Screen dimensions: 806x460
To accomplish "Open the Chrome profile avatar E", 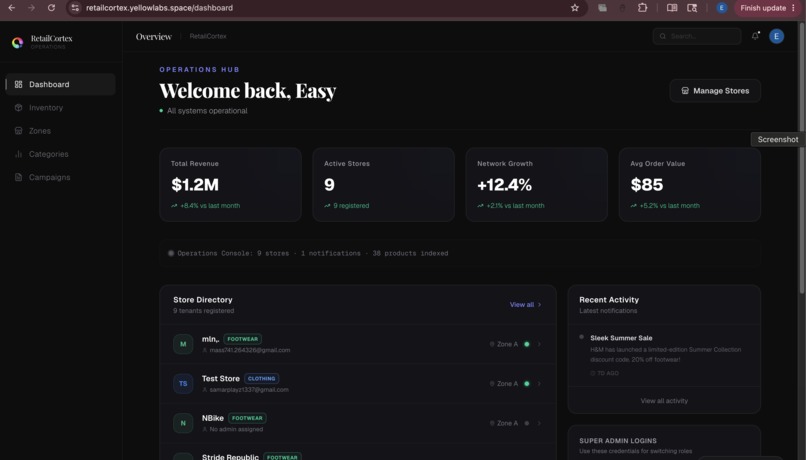I will [722, 8].
